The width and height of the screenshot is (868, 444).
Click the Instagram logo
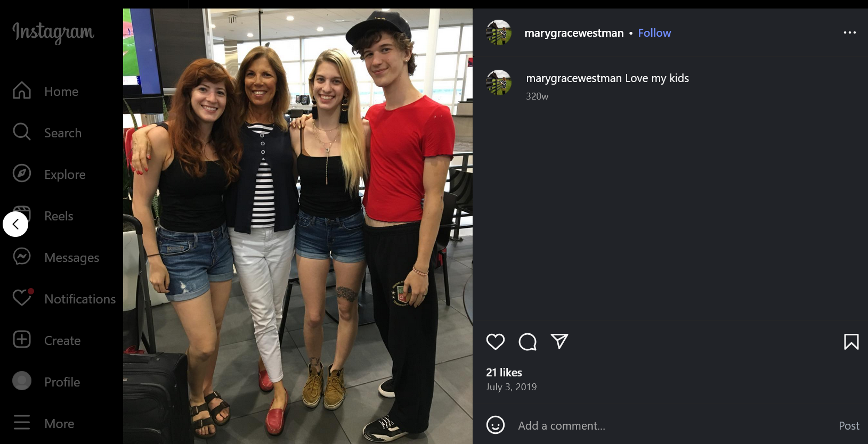click(53, 32)
